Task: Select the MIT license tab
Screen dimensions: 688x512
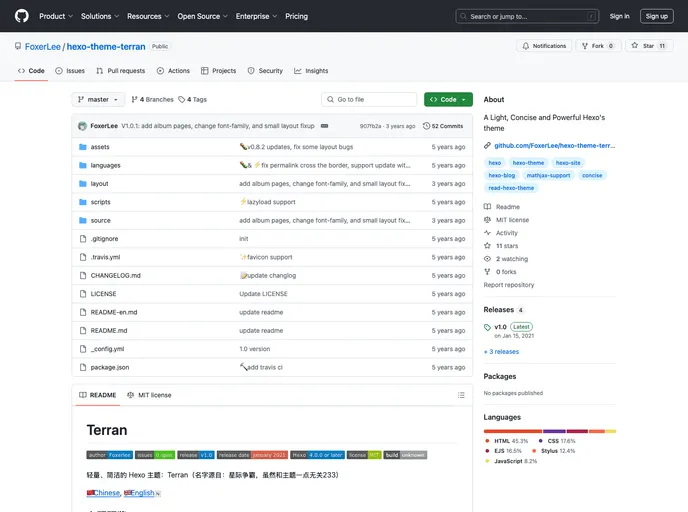Action: point(149,395)
